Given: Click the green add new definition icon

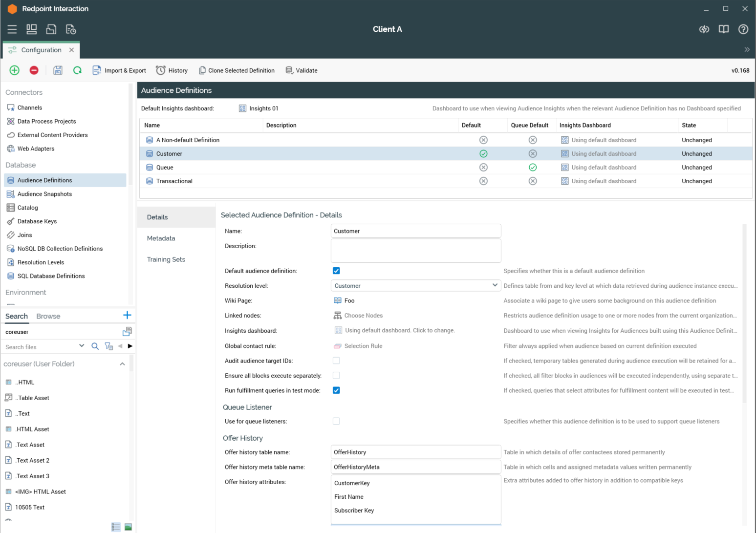Looking at the screenshot, I should [15, 70].
